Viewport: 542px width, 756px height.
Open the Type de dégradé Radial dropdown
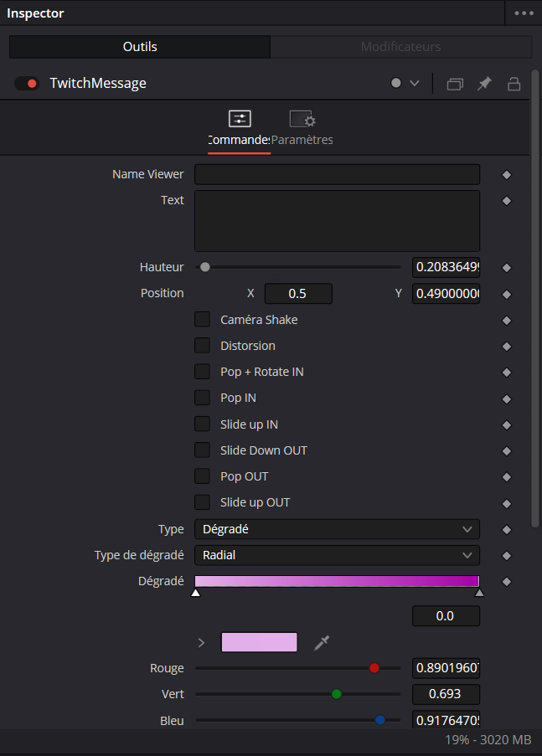pos(337,555)
